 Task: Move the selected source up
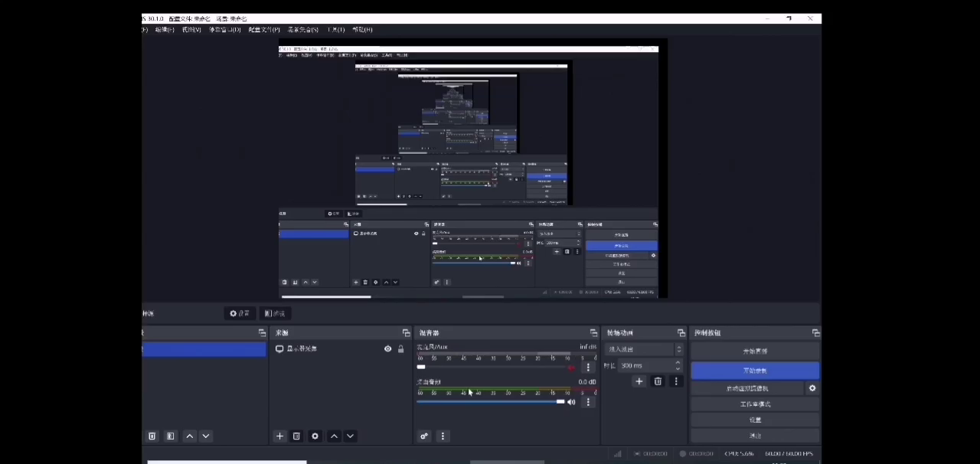(334, 436)
